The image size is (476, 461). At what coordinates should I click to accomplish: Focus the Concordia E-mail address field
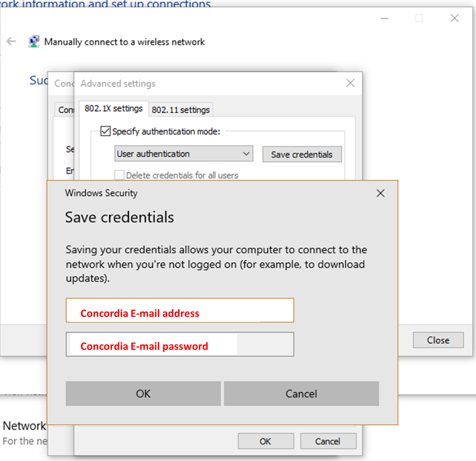click(180, 311)
